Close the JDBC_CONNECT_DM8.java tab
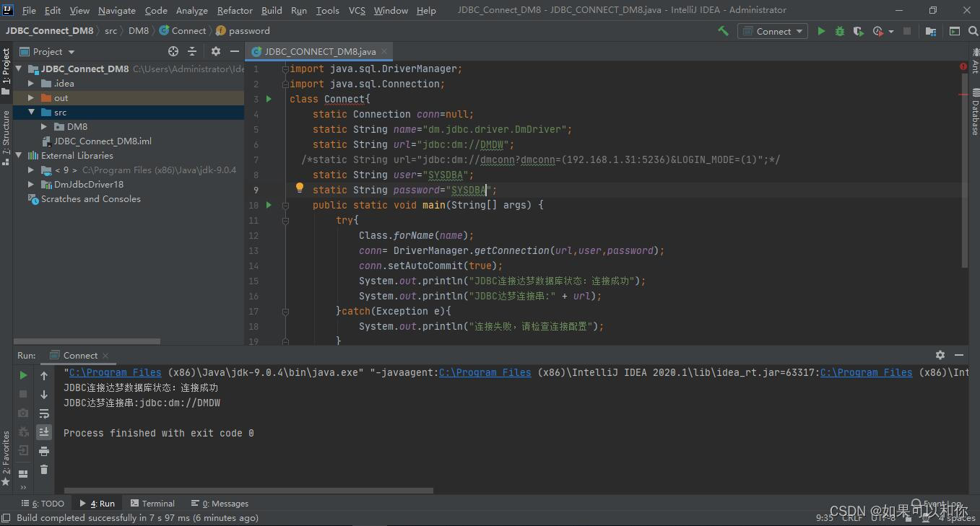Viewport: 980px width, 526px height. 385,51
